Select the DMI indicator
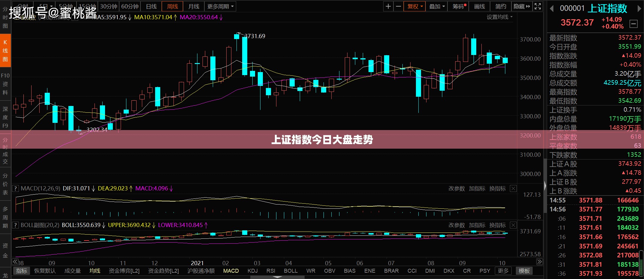Viewport: 644px width, 279px height. point(430,271)
